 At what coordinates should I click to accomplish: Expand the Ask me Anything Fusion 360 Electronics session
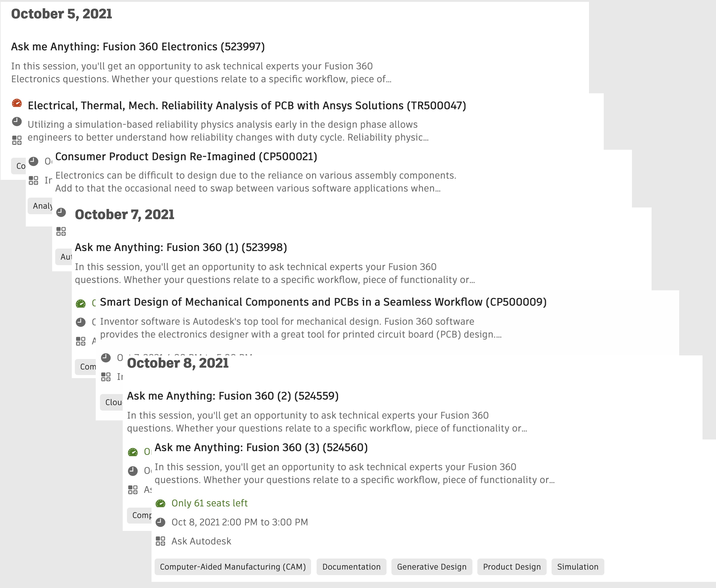pyautogui.click(x=139, y=46)
